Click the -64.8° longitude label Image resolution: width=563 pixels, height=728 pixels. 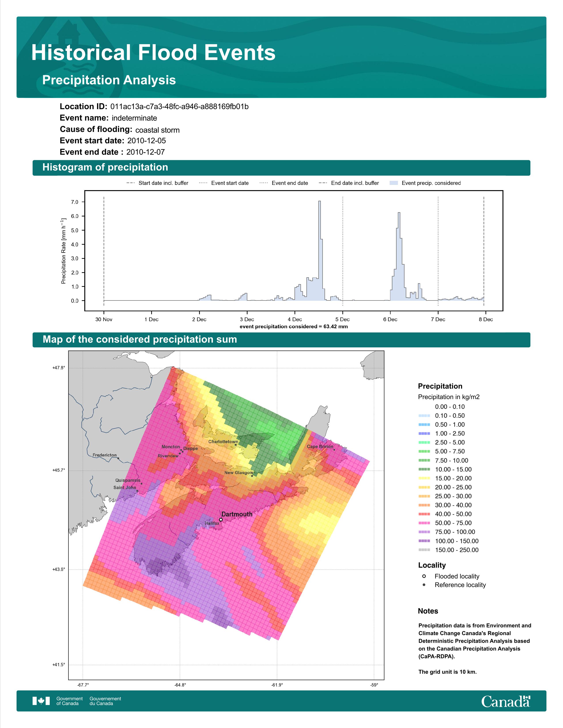tap(180, 685)
